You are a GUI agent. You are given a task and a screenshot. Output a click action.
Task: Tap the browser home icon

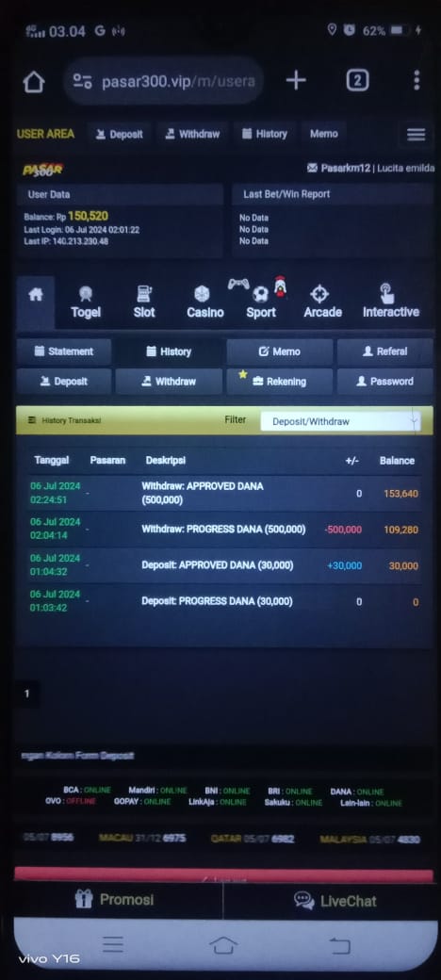[34, 81]
